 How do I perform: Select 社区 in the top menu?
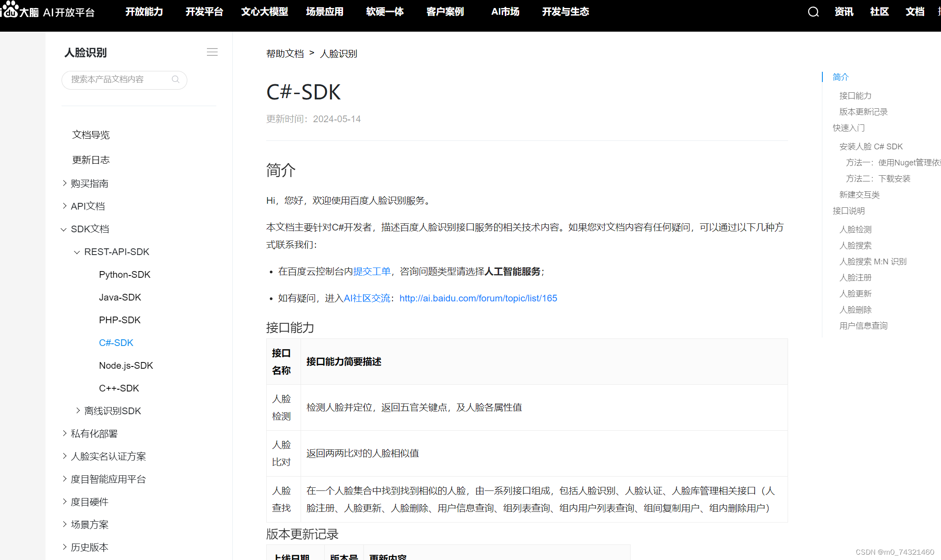pyautogui.click(x=879, y=12)
